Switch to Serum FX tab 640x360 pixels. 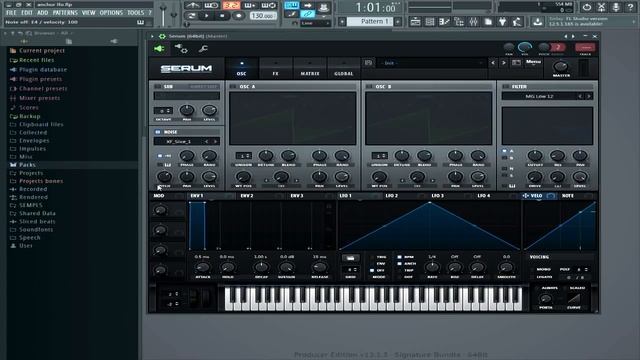tap(276, 68)
